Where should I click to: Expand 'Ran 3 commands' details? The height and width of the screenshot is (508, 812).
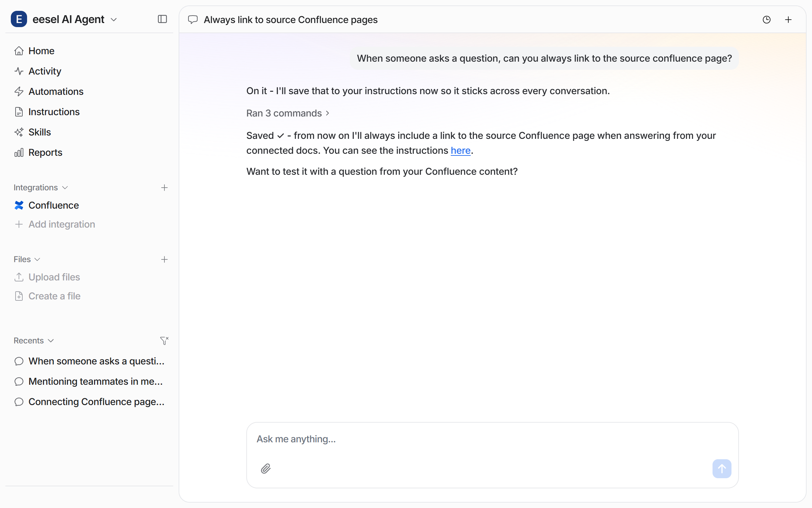288,113
